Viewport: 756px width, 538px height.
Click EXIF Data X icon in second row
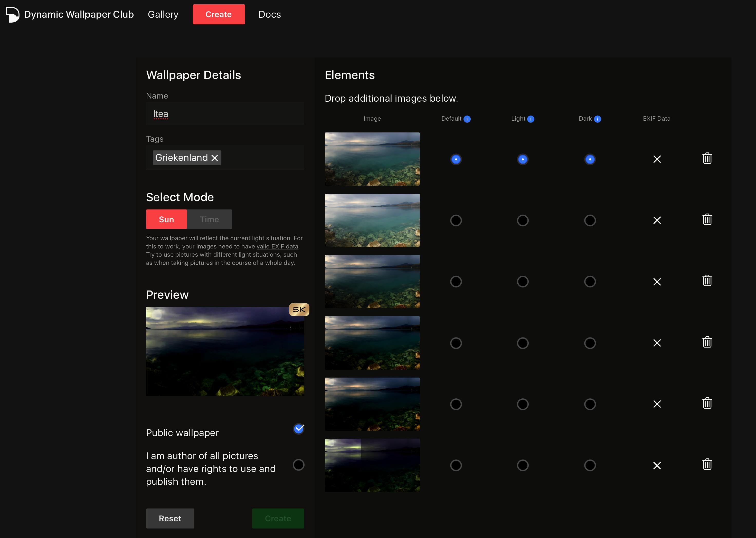click(657, 220)
